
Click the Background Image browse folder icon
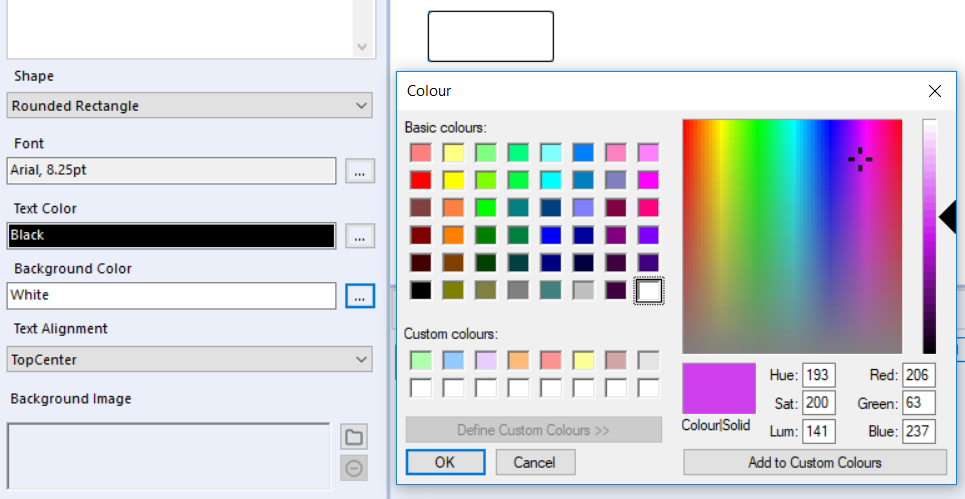coord(354,436)
